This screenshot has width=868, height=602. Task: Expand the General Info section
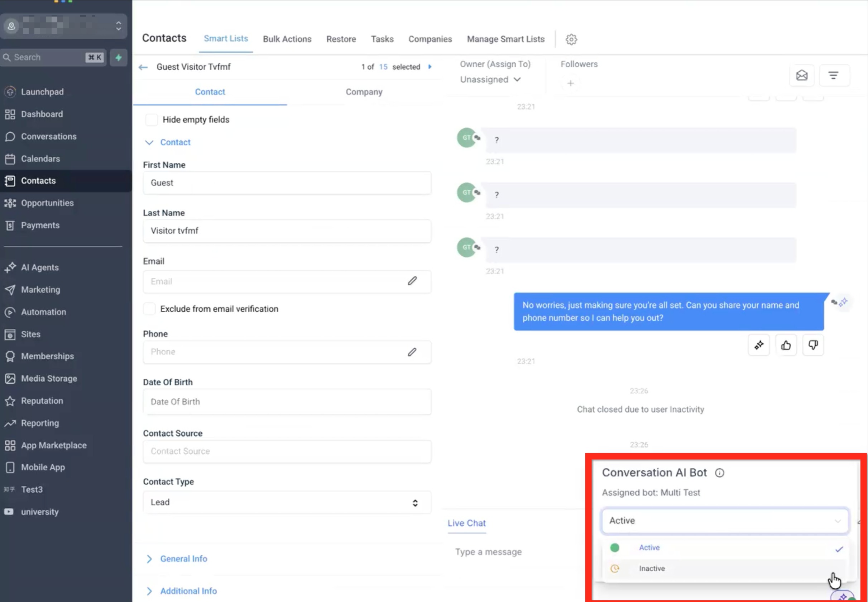click(183, 559)
